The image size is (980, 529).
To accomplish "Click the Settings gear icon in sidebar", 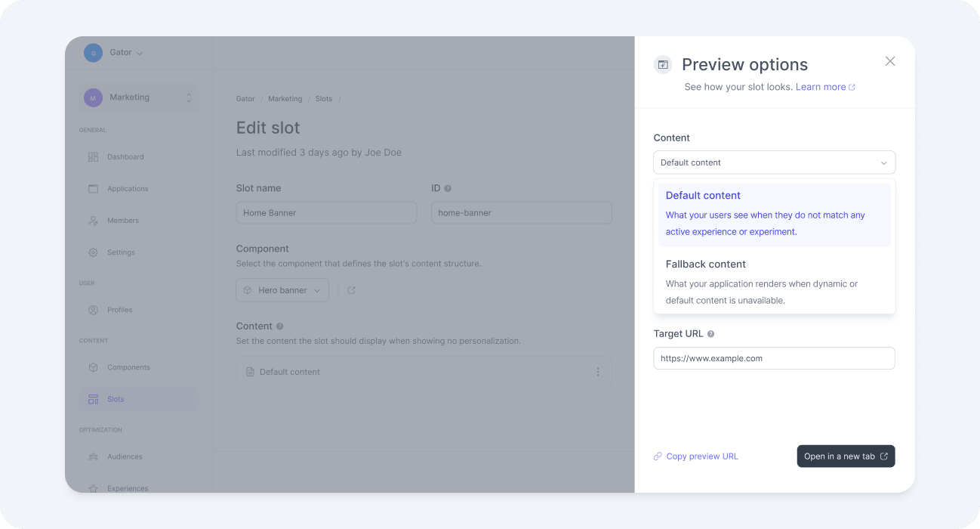I will (94, 252).
